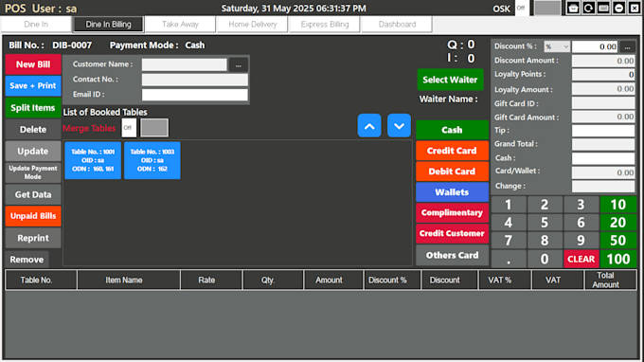Toggle the OSK on-screen keyboard switch
This screenshot has width=644, height=362.
539,8
